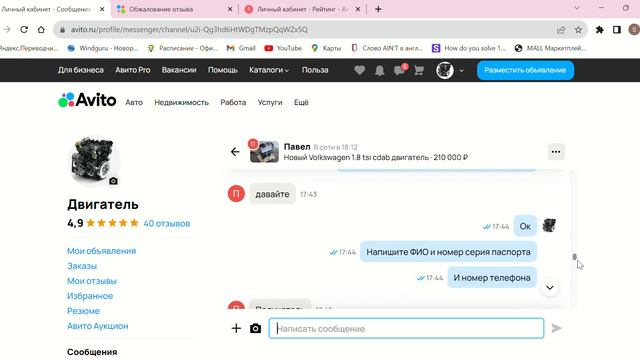Screen dimensions: 640x360
Task: Close the first Личный кабинет tab
Action: 102,9
